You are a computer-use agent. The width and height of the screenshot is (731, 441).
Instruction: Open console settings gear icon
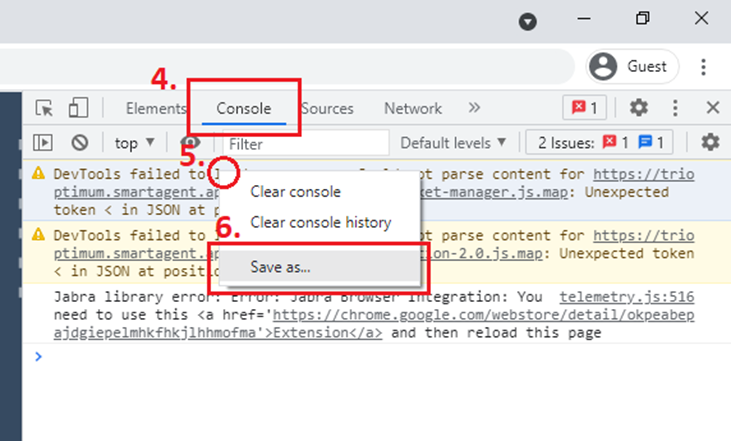pyautogui.click(x=710, y=143)
